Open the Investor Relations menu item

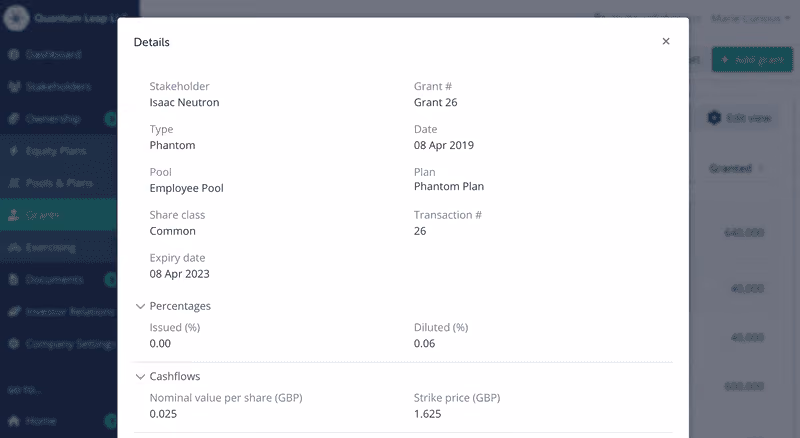click(59, 311)
